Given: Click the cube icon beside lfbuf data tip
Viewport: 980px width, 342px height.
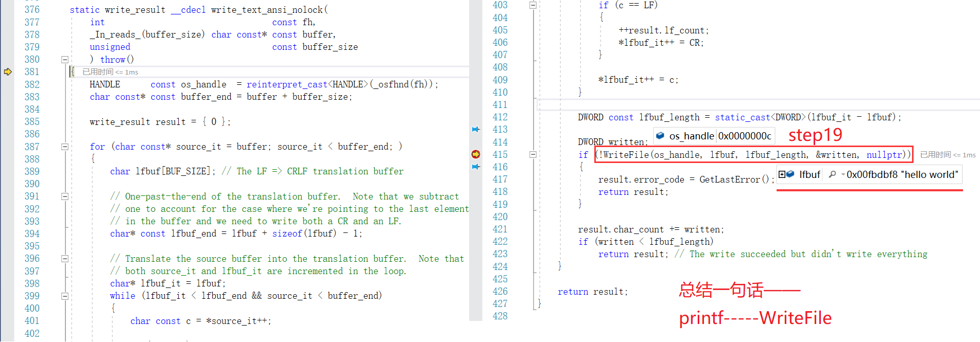Looking at the screenshot, I should click(790, 174).
